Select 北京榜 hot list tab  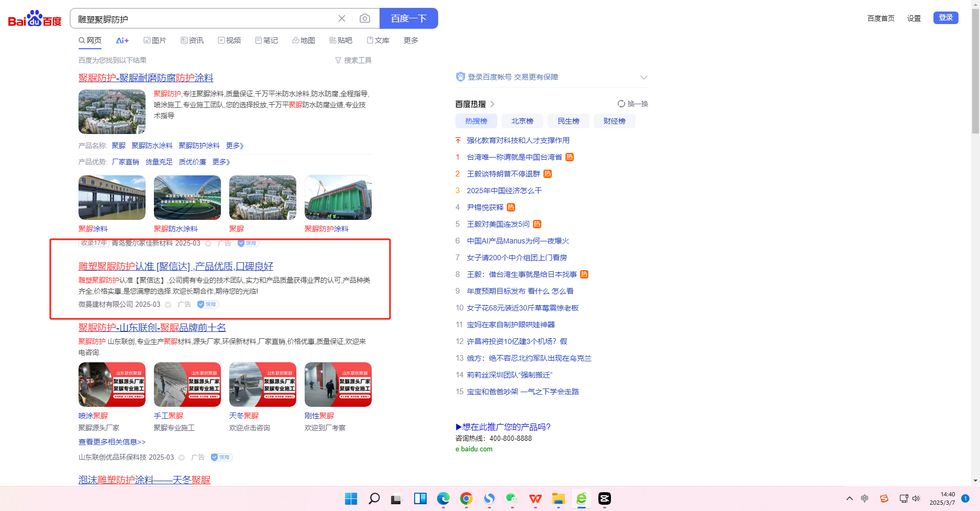pyautogui.click(x=522, y=121)
